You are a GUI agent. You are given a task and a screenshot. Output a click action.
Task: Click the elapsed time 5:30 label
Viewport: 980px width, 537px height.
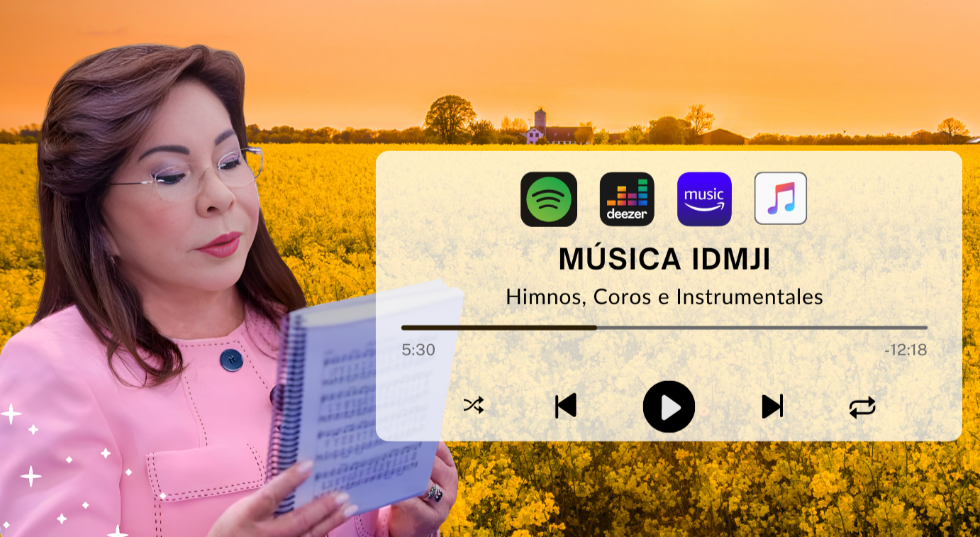coord(419,349)
